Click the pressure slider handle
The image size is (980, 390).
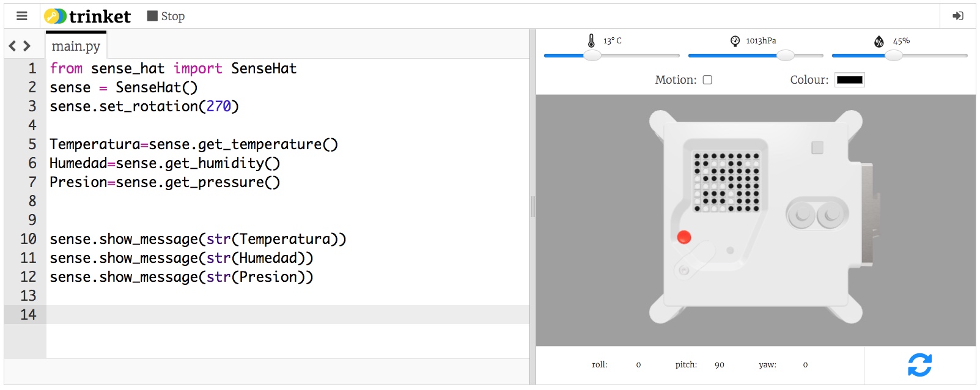pos(786,56)
